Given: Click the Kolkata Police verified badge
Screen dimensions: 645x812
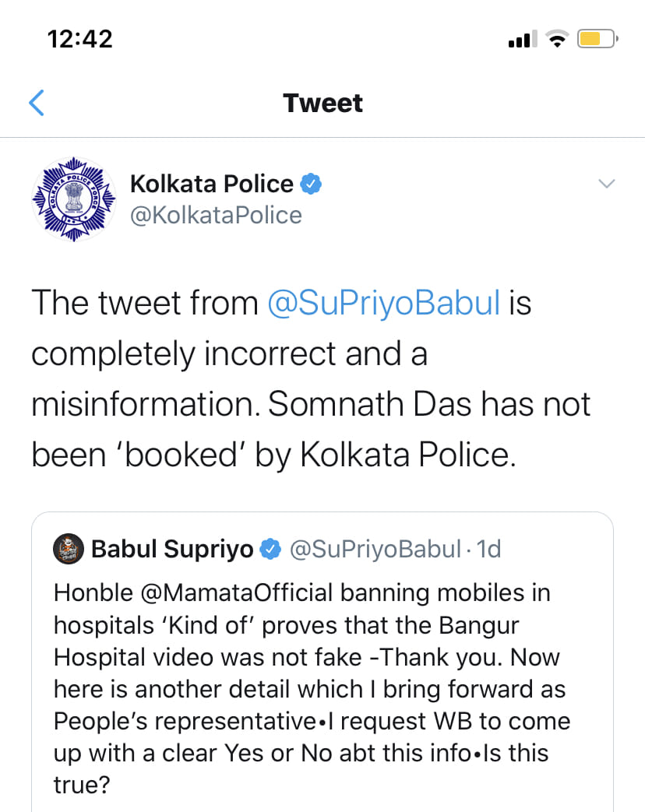Looking at the screenshot, I should [312, 185].
